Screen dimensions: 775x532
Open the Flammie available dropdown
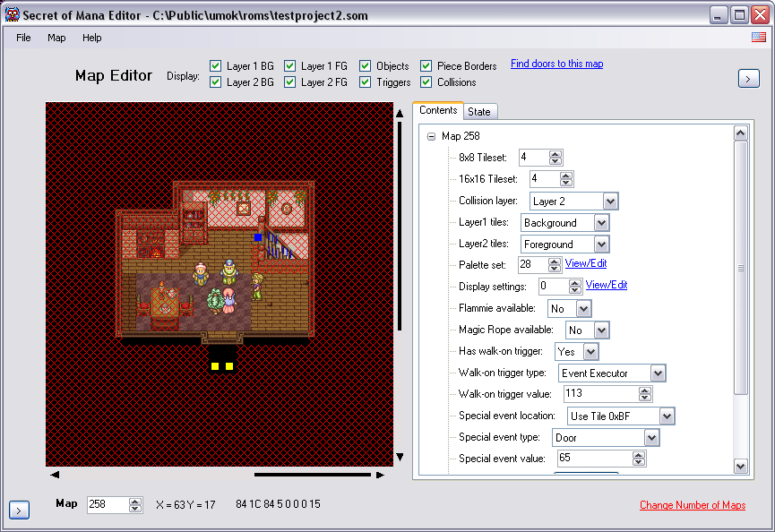(583, 309)
